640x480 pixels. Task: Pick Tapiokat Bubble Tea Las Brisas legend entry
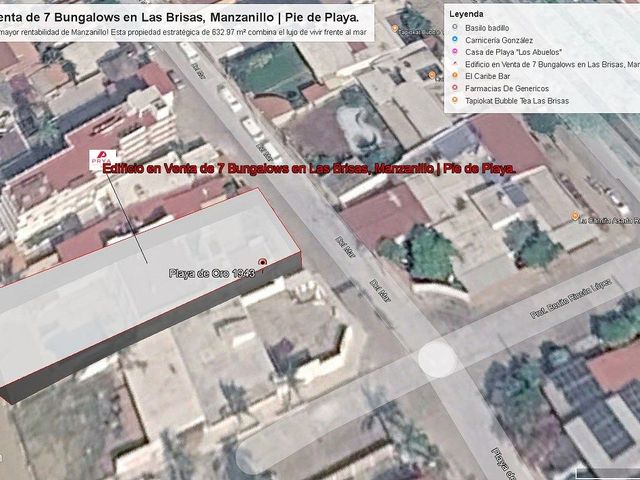[517, 101]
